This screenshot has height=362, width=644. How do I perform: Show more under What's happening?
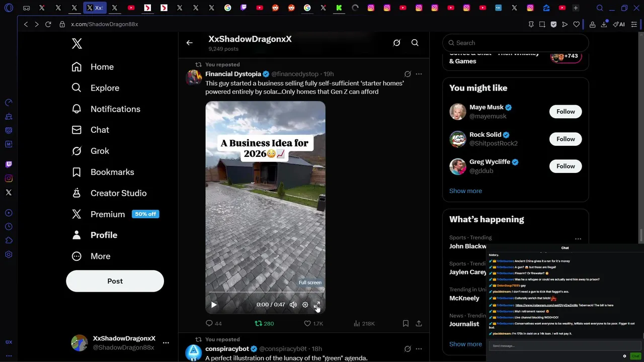point(465,344)
